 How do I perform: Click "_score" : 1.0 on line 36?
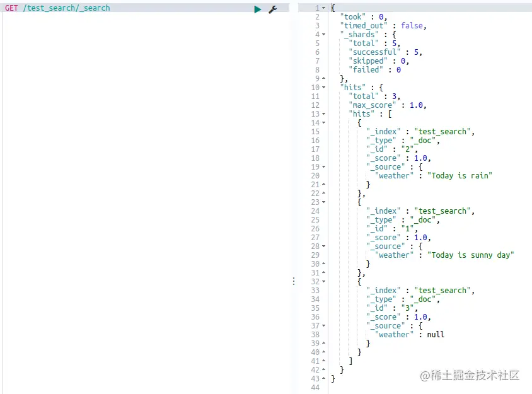(x=398, y=316)
